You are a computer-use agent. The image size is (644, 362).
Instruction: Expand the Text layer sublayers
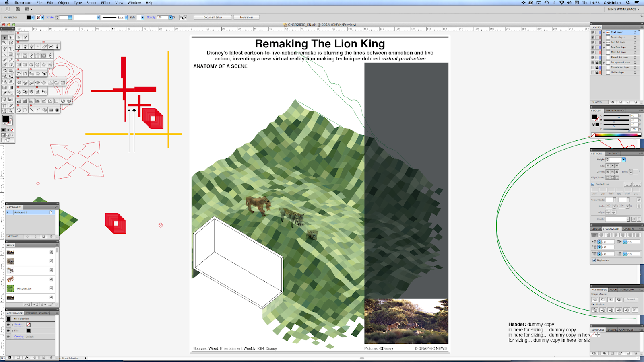pos(604,32)
